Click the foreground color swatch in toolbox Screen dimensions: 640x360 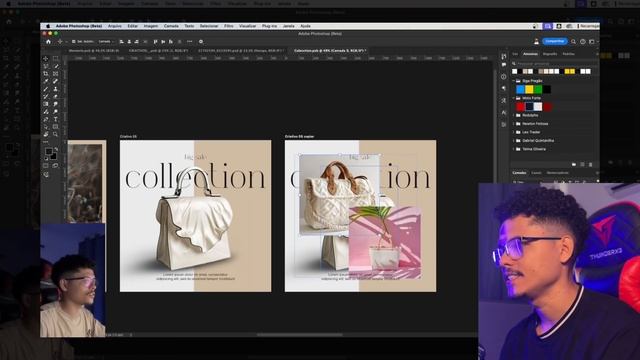click(x=49, y=151)
